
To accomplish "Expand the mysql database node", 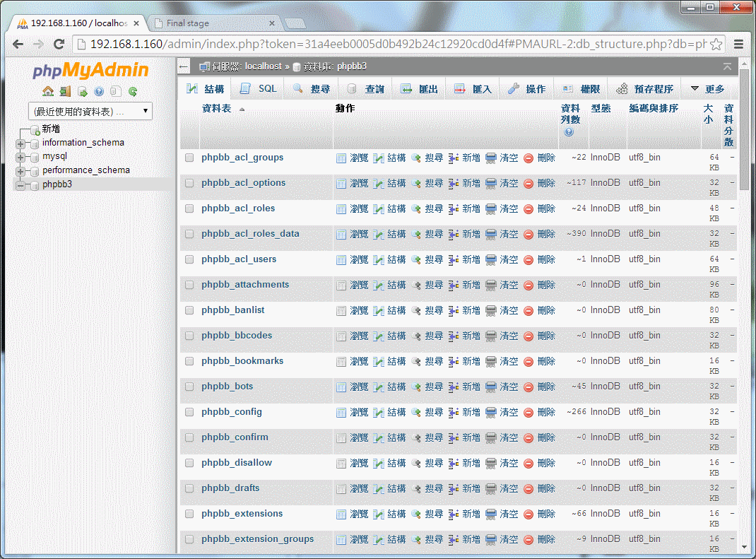I will [x=20, y=157].
